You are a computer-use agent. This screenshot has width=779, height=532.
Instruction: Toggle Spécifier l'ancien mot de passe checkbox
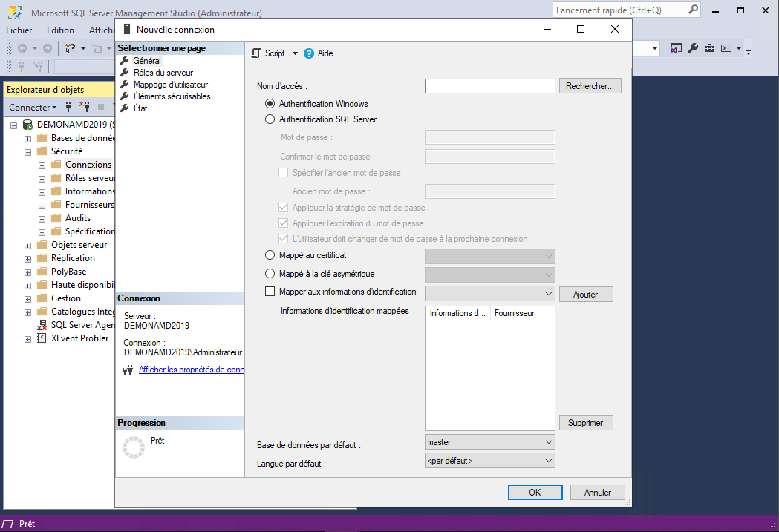283,173
